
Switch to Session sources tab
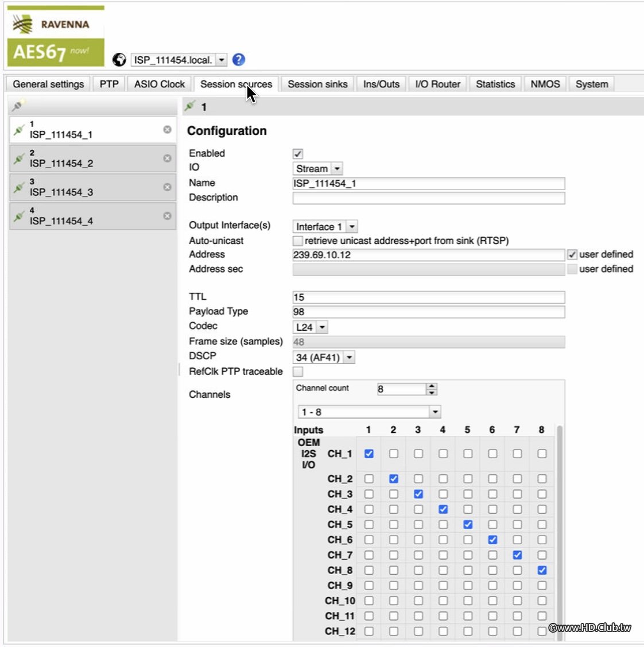236,84
